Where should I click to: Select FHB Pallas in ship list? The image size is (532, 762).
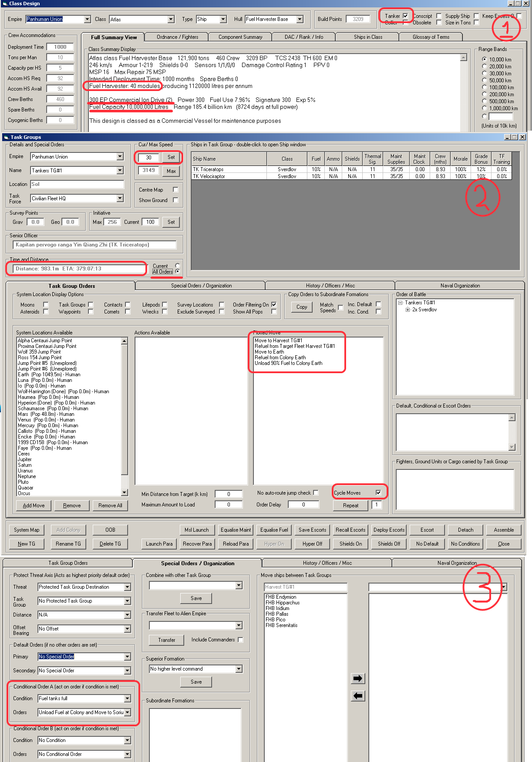[277, 614]
